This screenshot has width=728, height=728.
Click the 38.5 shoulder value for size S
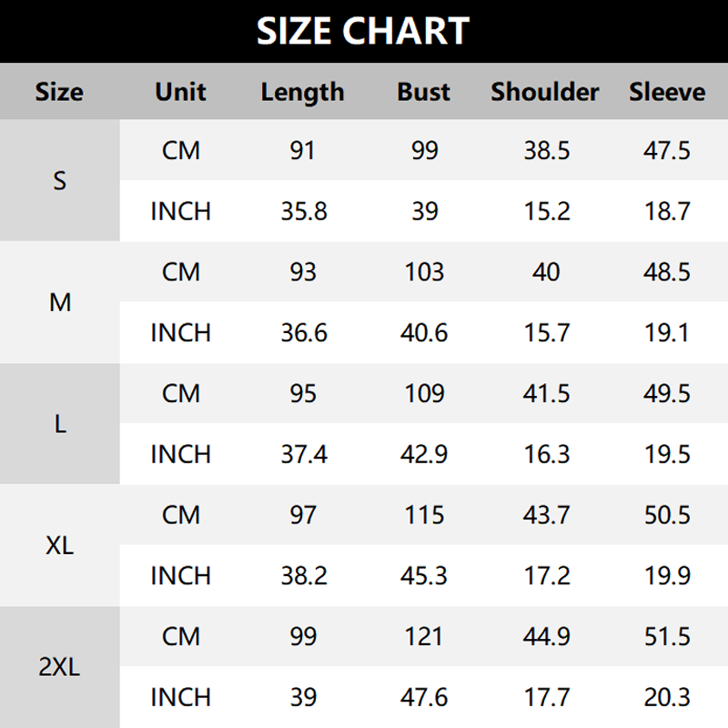(546, 150)
